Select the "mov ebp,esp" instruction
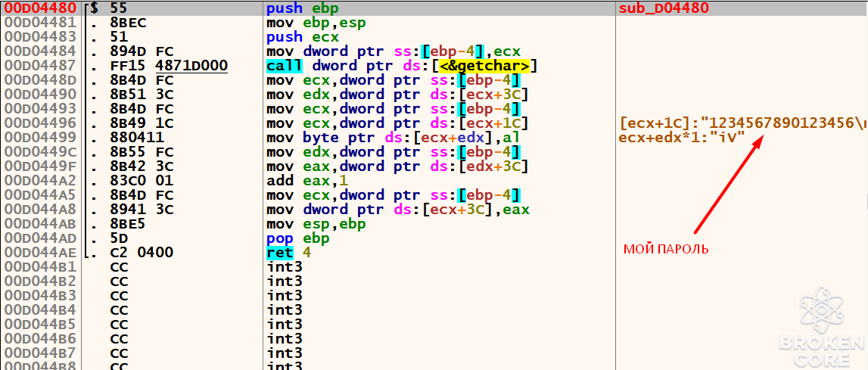 click(x=316, y=23)
